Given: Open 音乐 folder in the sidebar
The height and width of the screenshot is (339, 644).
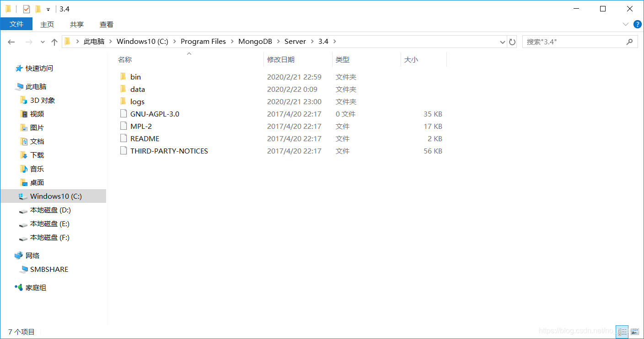Looking at the screenshot, I should point(37,169).
